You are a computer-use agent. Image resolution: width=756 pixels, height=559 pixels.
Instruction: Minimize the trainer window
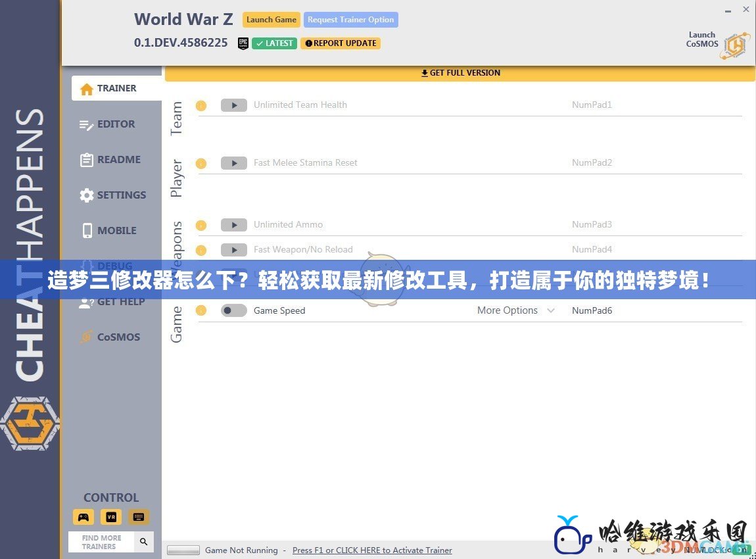(x=728, y=10)
